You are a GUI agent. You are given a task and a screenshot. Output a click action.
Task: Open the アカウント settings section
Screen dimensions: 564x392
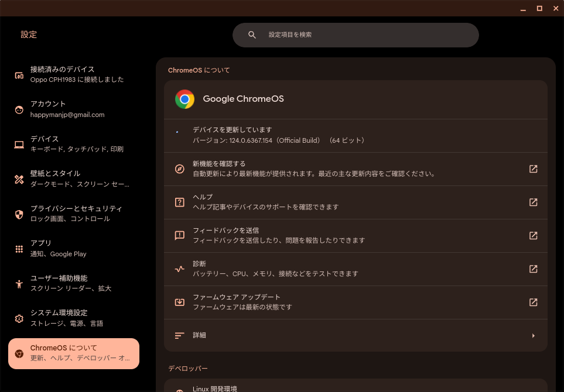click(74, 109)
